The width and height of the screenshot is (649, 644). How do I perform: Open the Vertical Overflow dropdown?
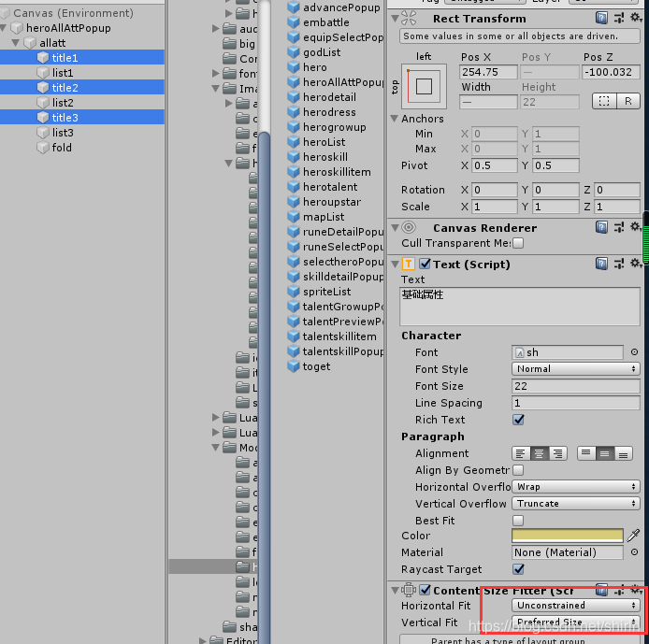click(x=576, y=504)
